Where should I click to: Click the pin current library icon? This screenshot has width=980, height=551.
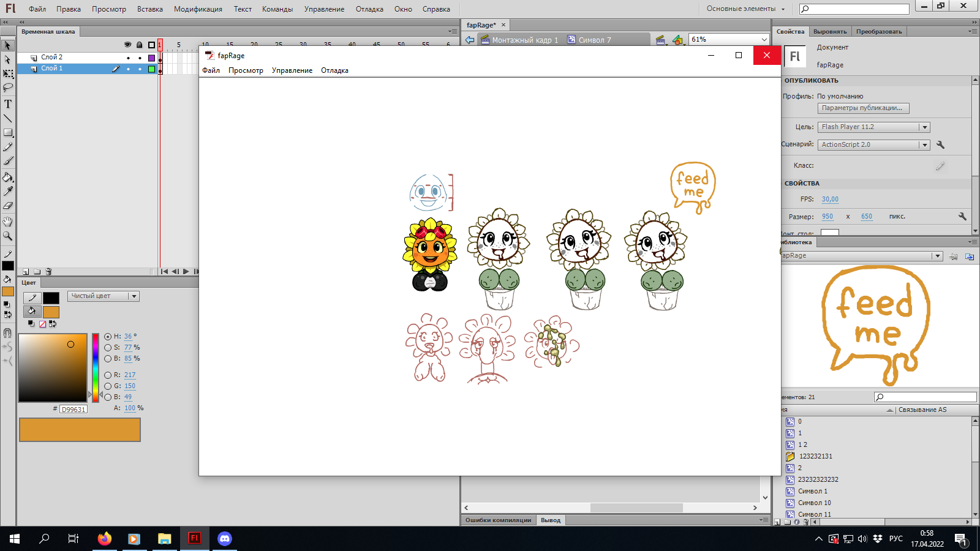(x=954, y=257)
